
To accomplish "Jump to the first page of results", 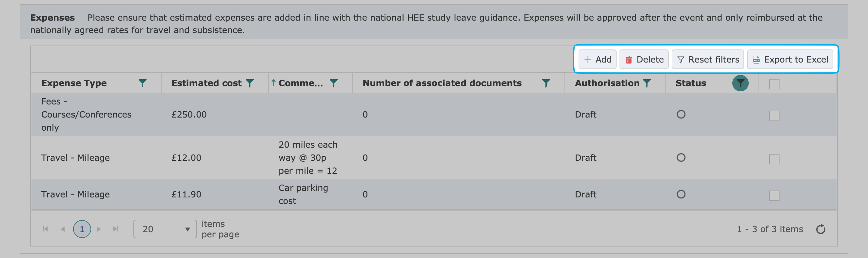I will pyautogui.click(x=46, y=229).
